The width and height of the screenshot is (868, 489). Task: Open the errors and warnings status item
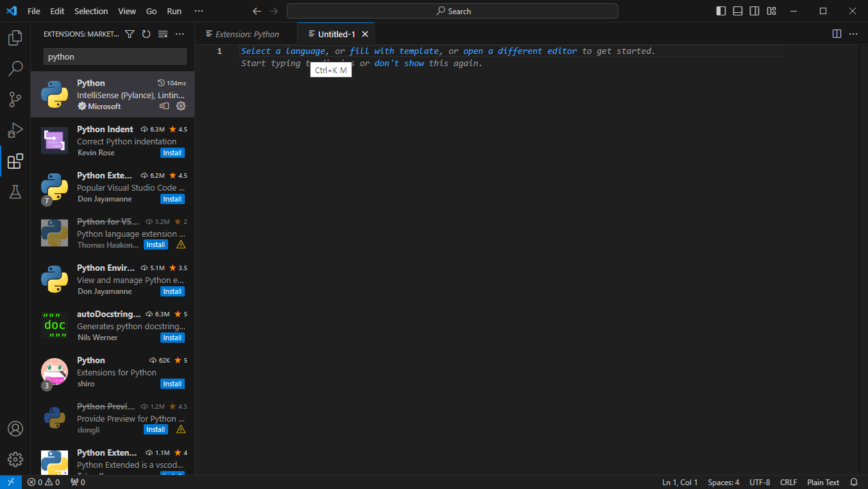tap(44, 482)
